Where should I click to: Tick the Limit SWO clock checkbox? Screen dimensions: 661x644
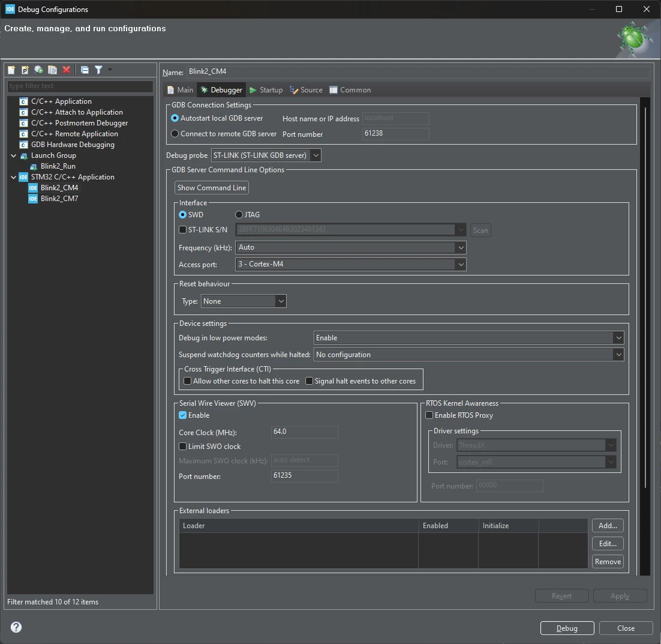[x=182, y=446]
